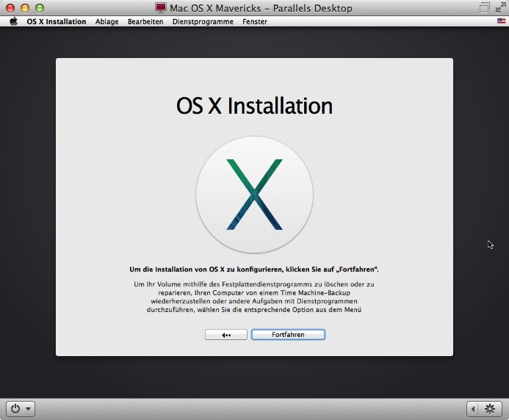509x420 pixels.
Task: Click the bold instruction mentioning „Fortfahren"
Action: click(x=254, y=269)
